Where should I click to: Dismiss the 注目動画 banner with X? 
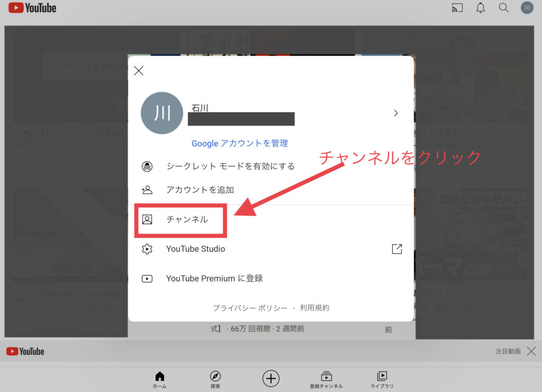click(531, 352)
